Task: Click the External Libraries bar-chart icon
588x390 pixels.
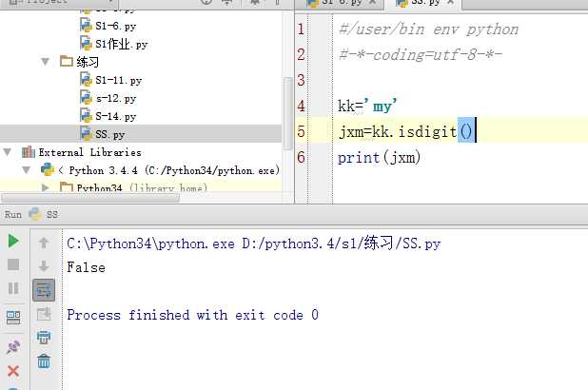Action: 29,152
